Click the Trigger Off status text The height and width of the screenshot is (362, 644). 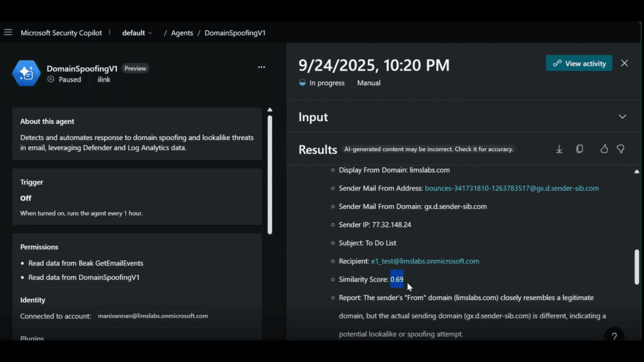pos(26,199)
